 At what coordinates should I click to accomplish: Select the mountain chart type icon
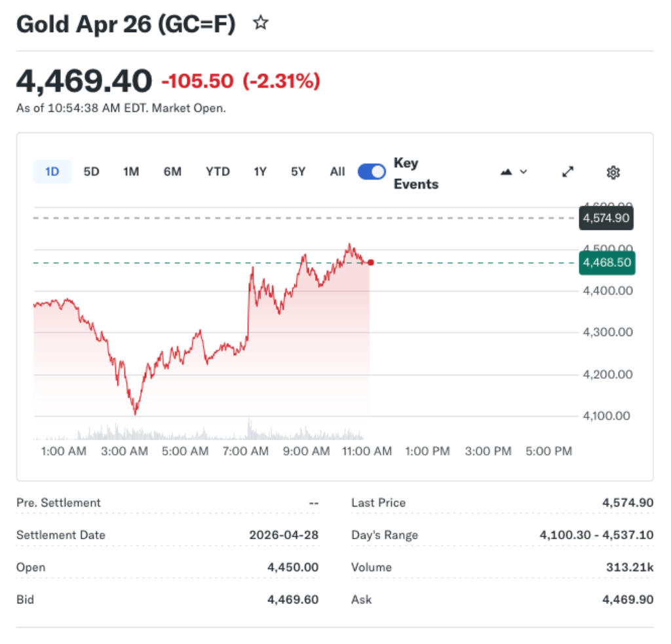pos(505,172)
